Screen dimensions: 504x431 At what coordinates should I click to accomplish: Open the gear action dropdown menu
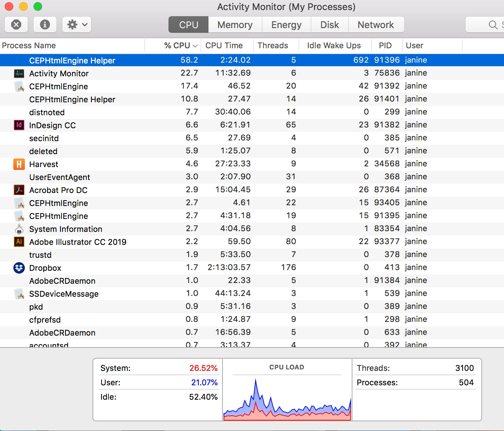(x=77, y=24)
